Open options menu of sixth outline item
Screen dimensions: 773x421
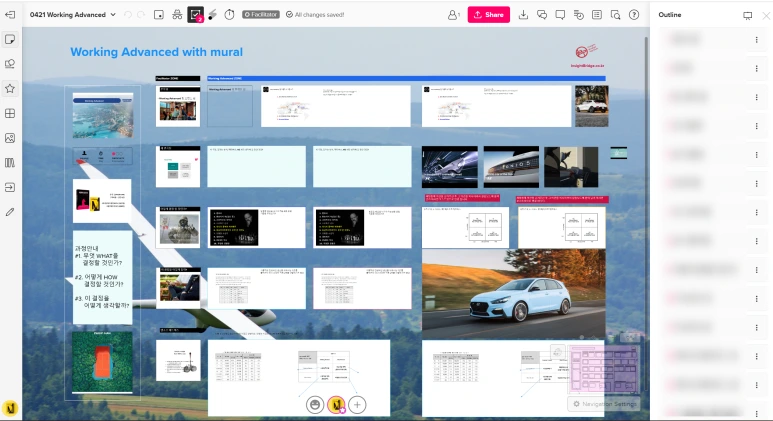click(x=756, y=183)
